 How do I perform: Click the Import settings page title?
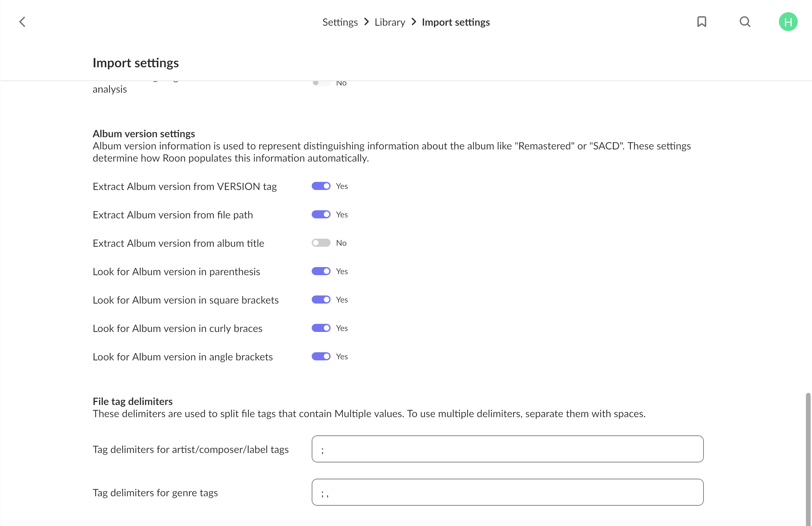click(136, 63)
